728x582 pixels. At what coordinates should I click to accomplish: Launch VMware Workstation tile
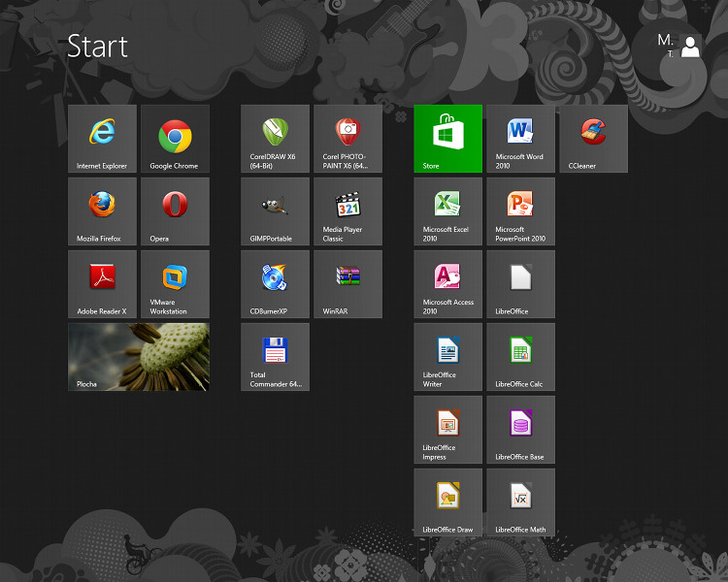click(x=175, y=284)
